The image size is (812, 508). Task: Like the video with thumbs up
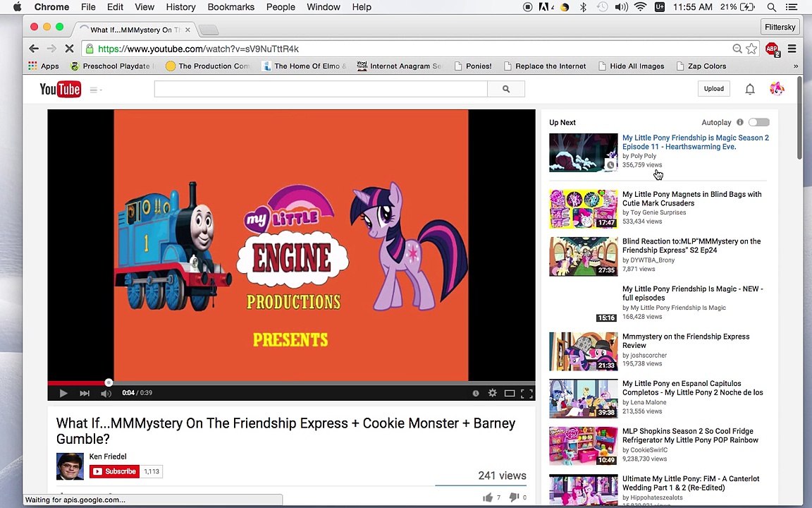point(488,497)
